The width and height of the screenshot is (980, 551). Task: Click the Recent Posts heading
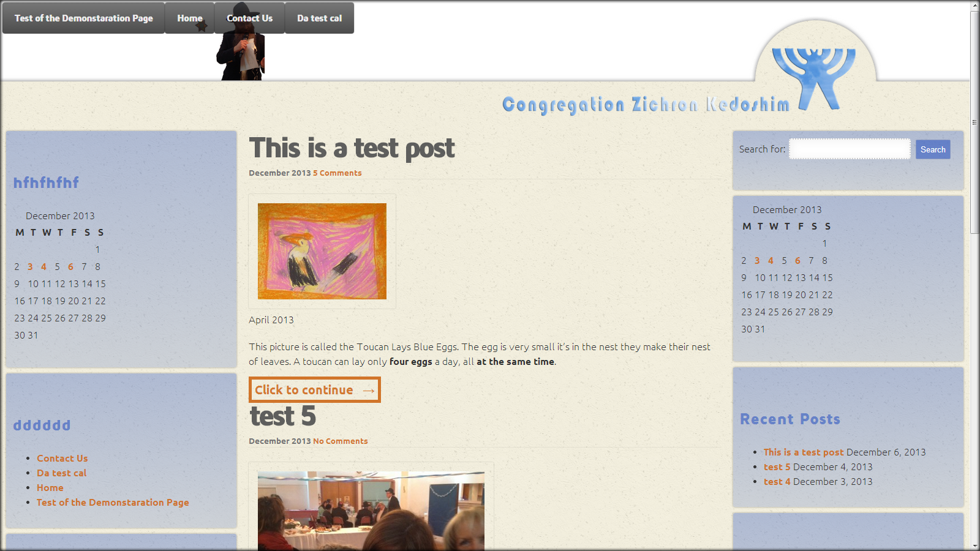coord(790,419)
